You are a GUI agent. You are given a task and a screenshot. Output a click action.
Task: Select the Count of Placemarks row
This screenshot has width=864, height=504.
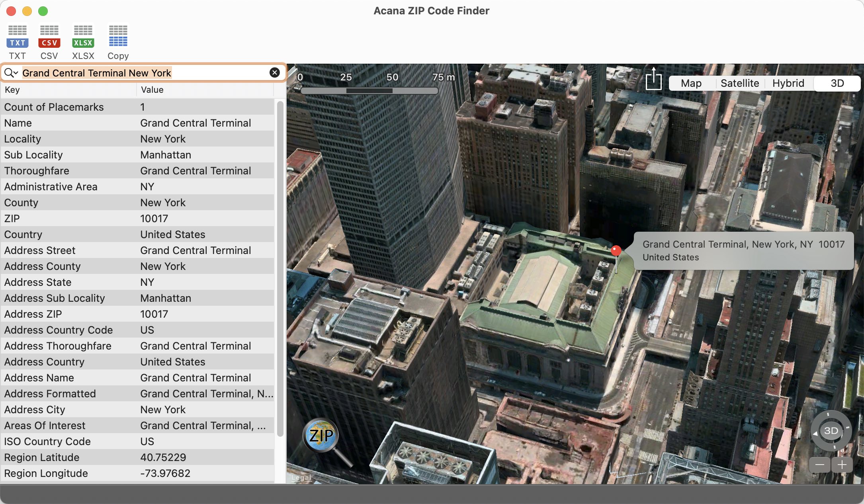tap(137, 107)
